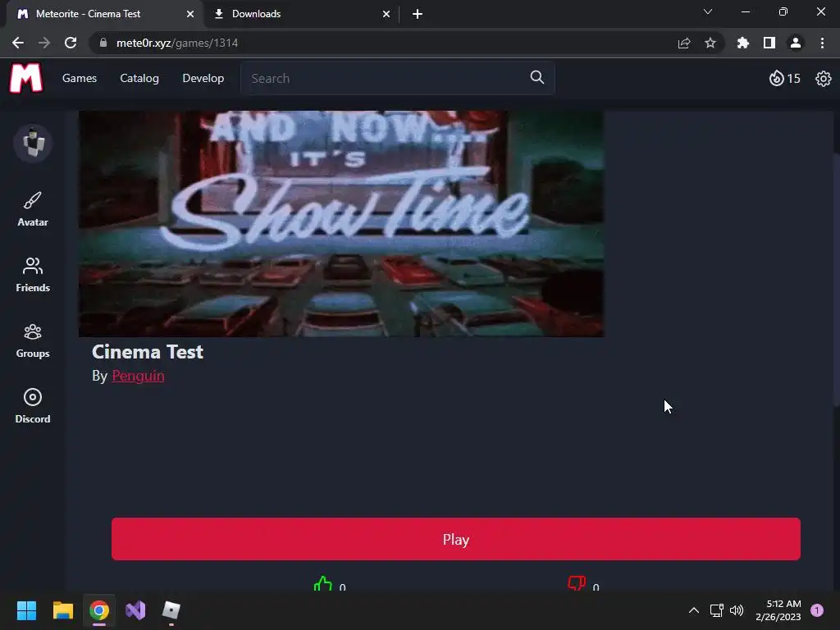
Task: Open the Friends sidebar section
Action: 33,275
